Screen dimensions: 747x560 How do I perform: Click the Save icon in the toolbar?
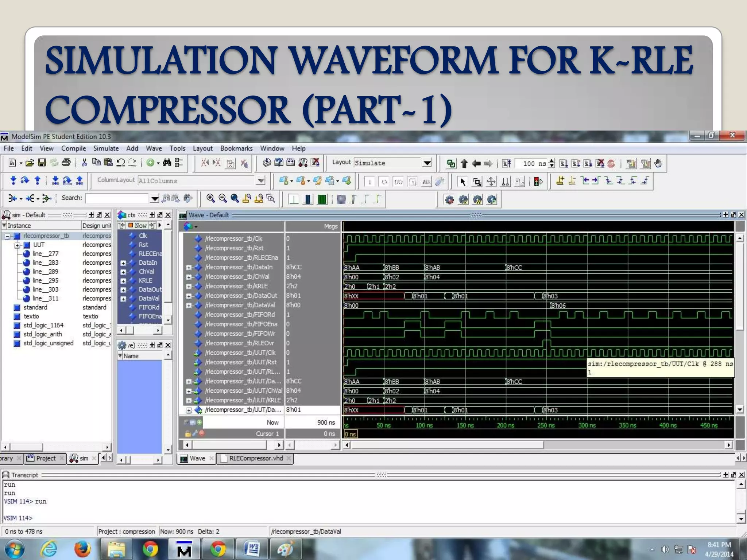[x=42, y=163]
